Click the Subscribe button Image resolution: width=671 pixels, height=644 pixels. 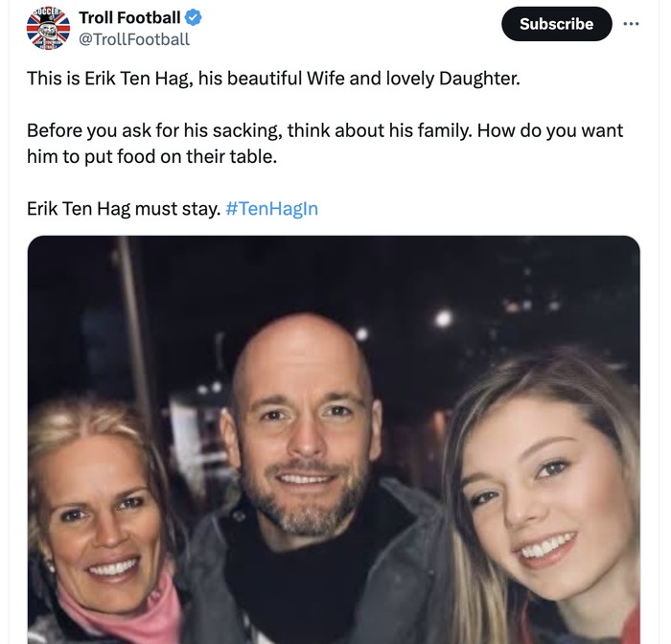click(556, 24)
